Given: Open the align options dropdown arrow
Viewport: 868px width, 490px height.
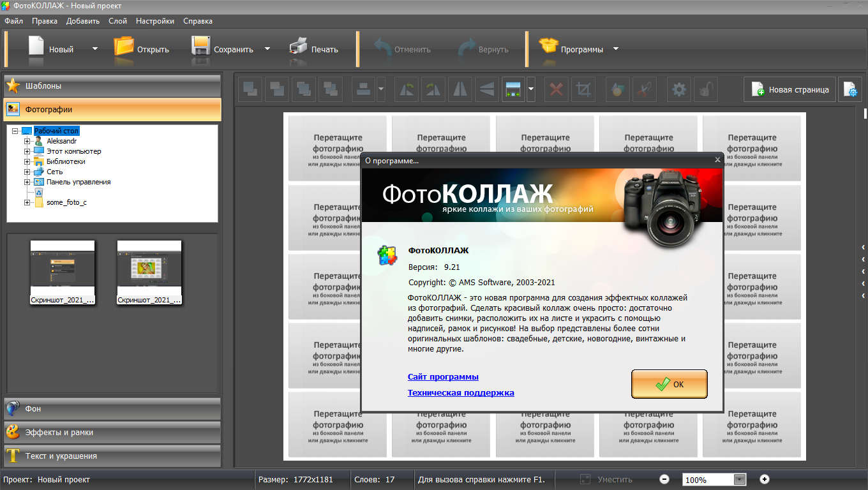Looking at the screenshot, I should click(381, 89).
